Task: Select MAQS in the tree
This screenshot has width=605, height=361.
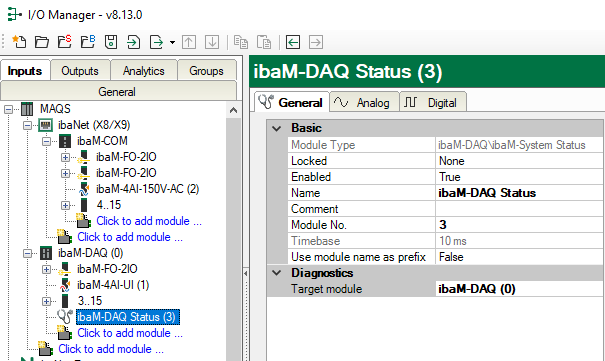Action: pyautogui.click(x=55, y=109)
